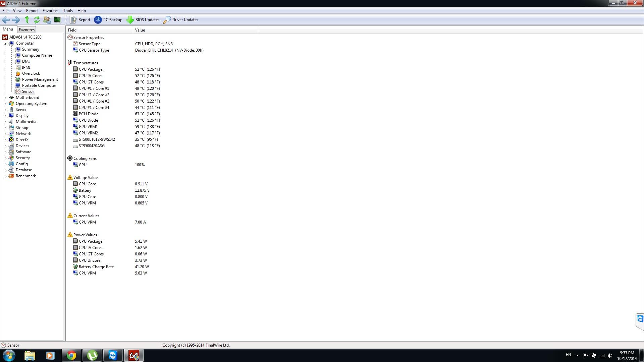Image resolution: width=644 pixels, height=362 pixels.
Task: Open the Favorites menu
Action: point(50,11)
